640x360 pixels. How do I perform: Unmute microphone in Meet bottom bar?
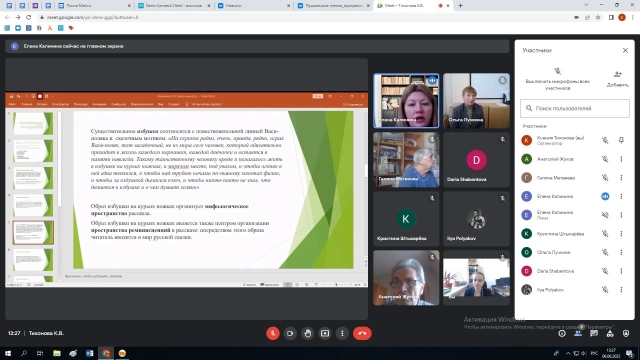(273, 333)
